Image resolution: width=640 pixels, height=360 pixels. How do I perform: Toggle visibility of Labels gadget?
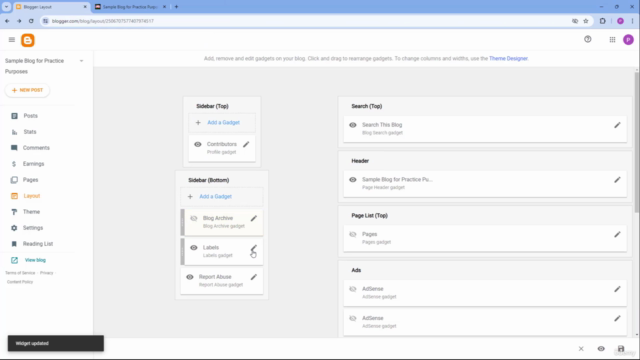pyautogui.click(x=193, y=248)
